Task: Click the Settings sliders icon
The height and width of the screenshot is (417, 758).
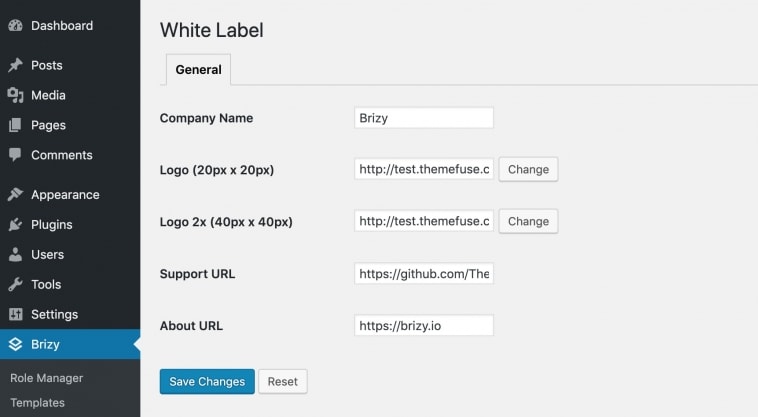Action: 15,314
